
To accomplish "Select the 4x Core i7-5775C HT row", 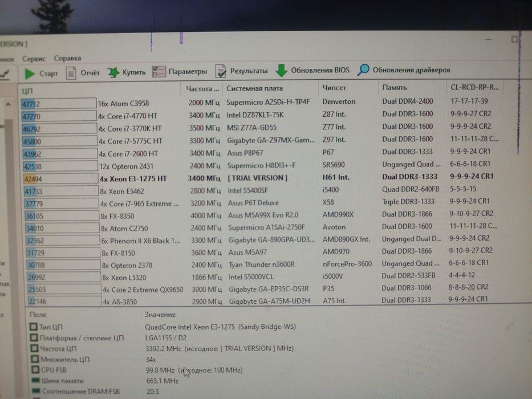I will [261, 140].
